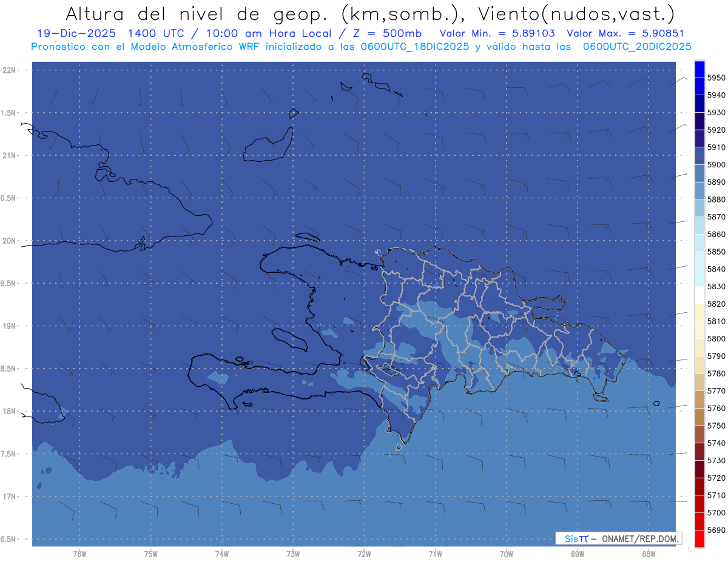The image size is (728, 562).
Task: Click the "5720" color scale label
Action: point(716,478)
